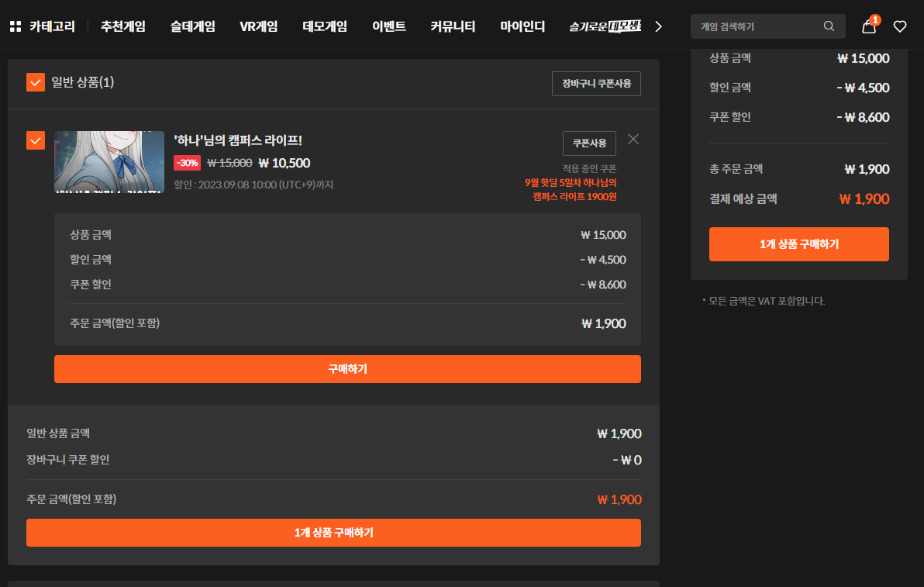Uncheck the 일반 상품(1) checkbox
Screen dimensions: 924x587
[36, 82]
